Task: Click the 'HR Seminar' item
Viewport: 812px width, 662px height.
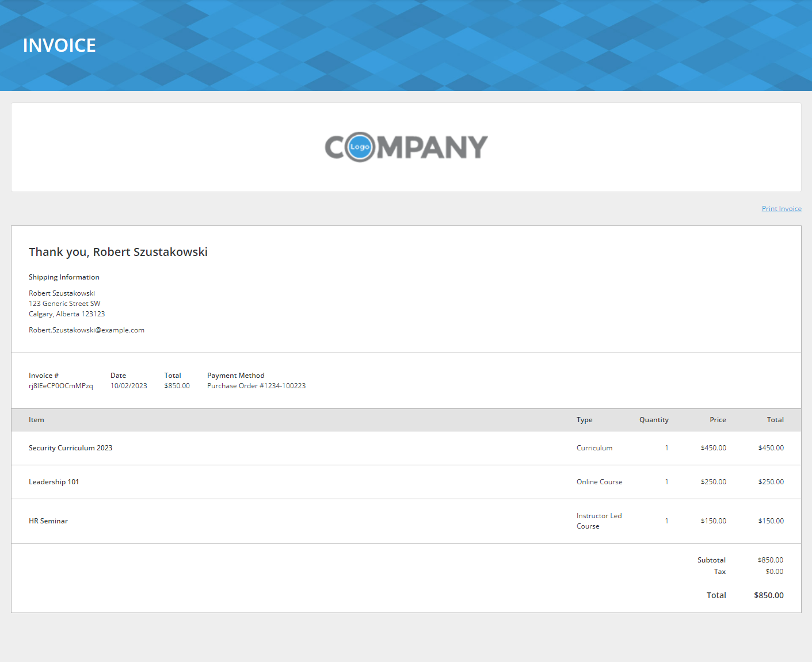Action: coord(48,521)
